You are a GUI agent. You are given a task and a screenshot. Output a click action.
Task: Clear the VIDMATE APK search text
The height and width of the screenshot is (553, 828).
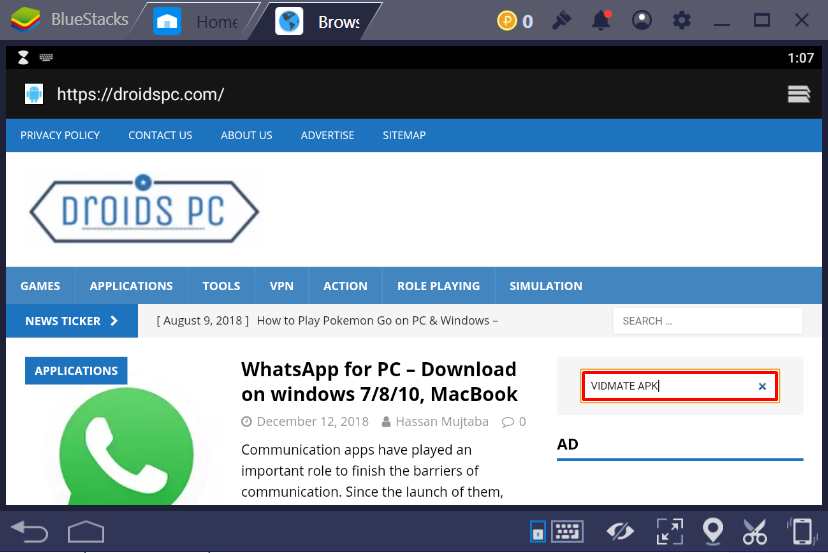[762, 386]
